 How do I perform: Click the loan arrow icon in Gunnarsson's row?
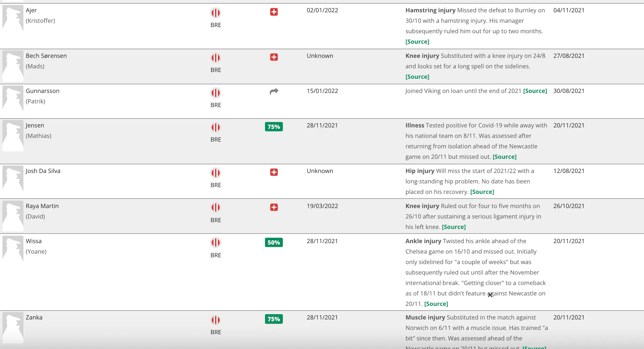click(274, 91)
